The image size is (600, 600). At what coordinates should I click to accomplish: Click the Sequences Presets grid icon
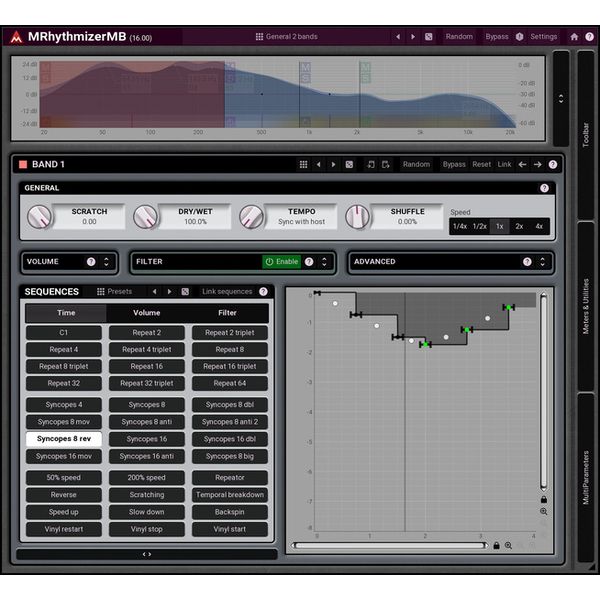pyautogui.click(x=101, y=292)
